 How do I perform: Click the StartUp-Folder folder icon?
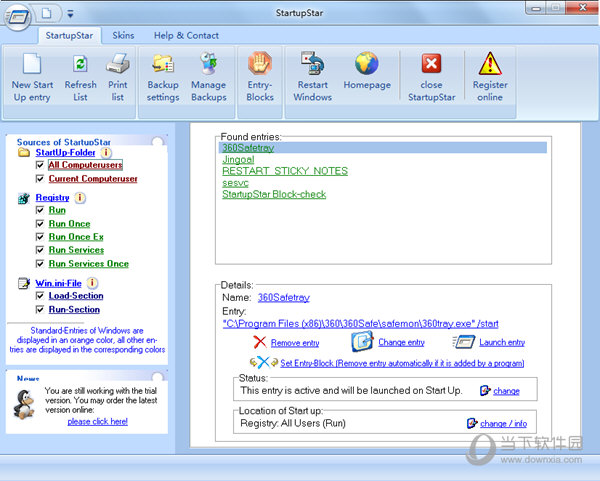24,153
